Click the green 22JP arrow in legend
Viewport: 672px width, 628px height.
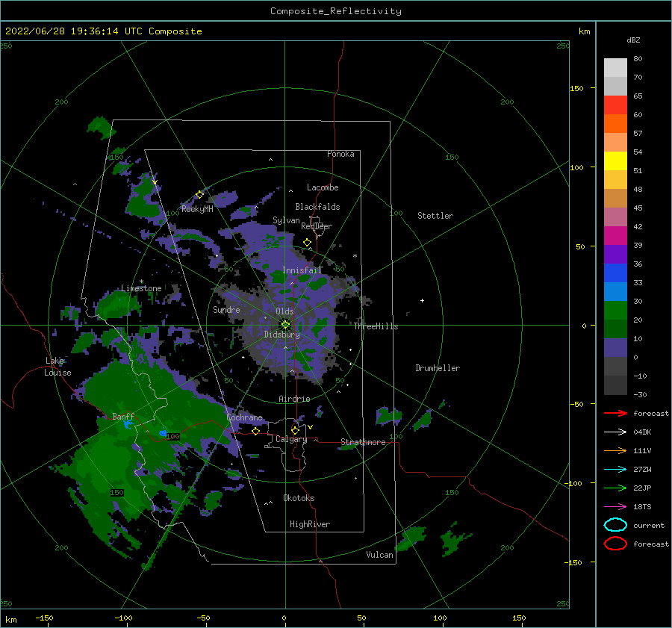pos(615,488)
